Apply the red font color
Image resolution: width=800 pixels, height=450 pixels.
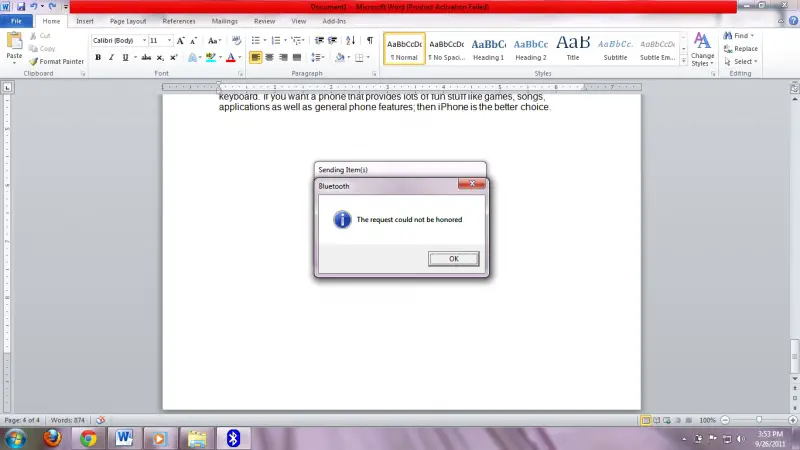(231, 58)
